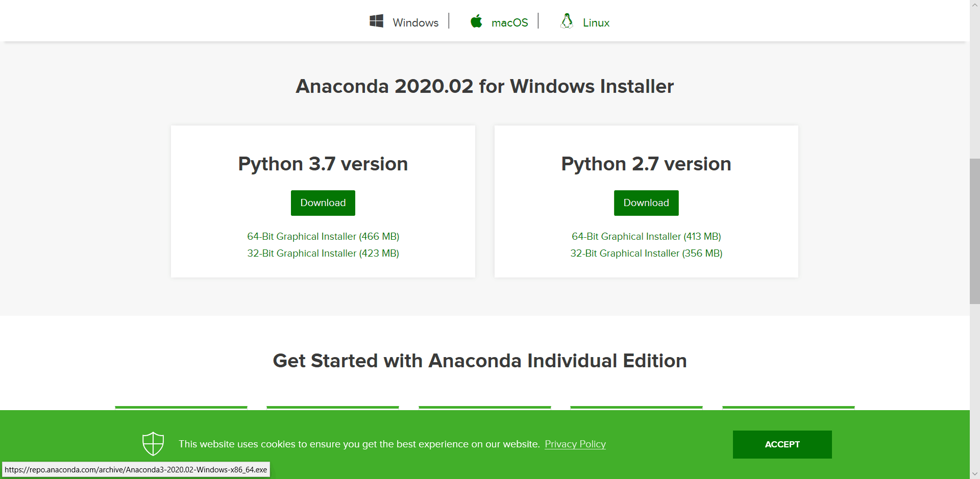Switch to the Windows tab
Screen dimensions: 980x479
(x=415, y=22)
